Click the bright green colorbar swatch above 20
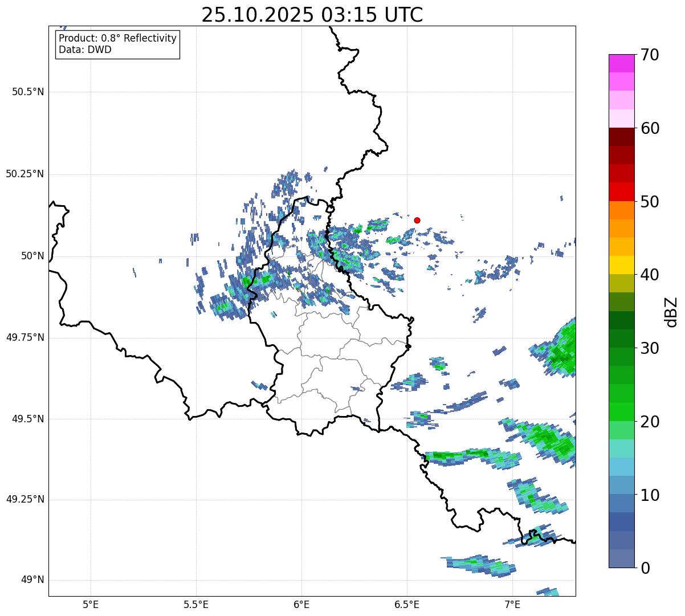This screenshot has height=616, width=685. (621, 412)
